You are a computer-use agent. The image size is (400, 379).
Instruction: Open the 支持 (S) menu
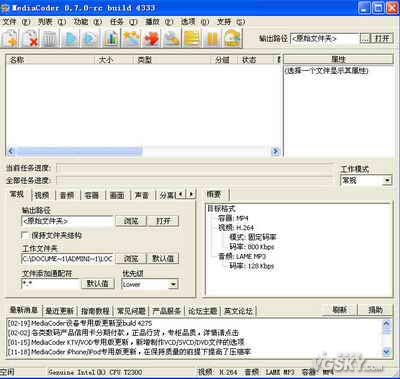(x=231, y=22)
